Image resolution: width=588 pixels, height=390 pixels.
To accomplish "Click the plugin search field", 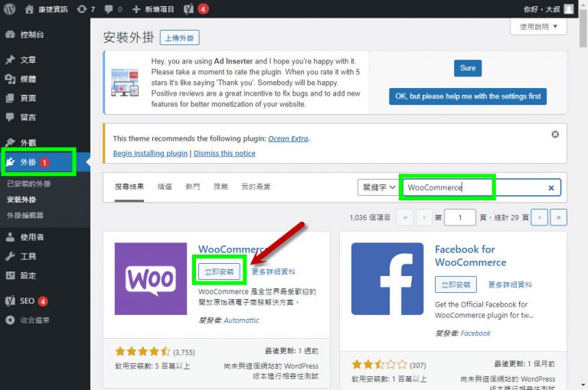I will (x=482, y=187).
